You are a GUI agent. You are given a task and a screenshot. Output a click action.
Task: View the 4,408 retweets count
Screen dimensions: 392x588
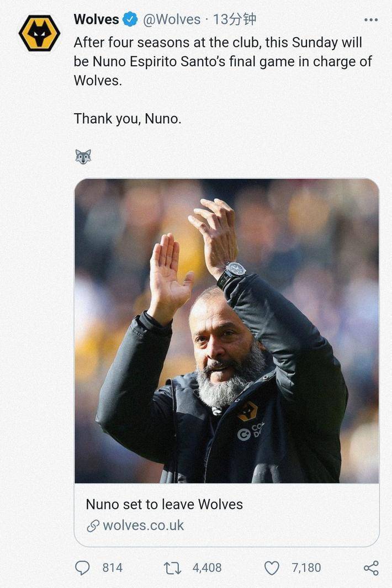[x=207, y=568]
